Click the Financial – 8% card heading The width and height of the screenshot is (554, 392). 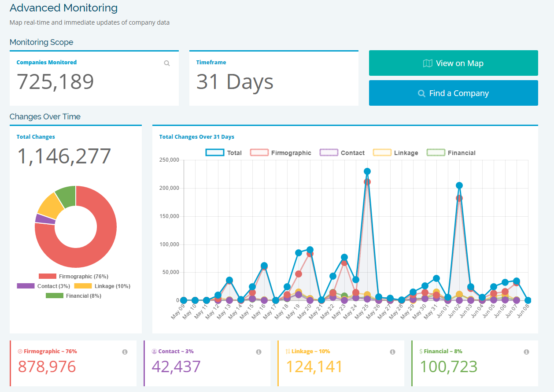[443, 351]
